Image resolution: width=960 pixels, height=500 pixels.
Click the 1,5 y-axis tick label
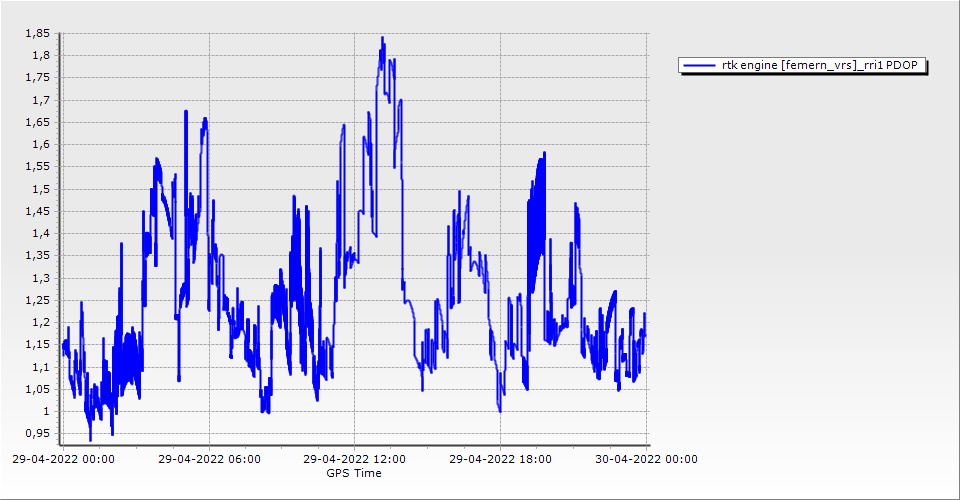point(40,189)
